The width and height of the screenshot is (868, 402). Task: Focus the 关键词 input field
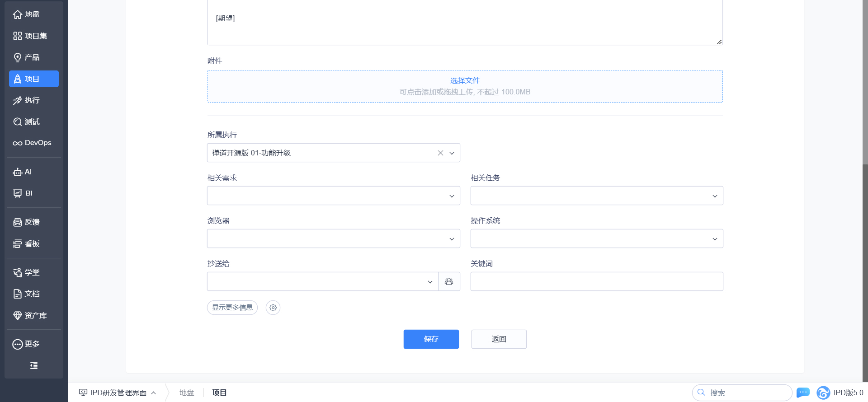click(x=597, y=281)
